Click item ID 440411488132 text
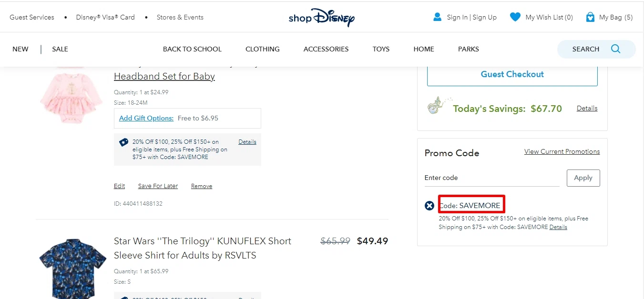 (x=138, y=204)
